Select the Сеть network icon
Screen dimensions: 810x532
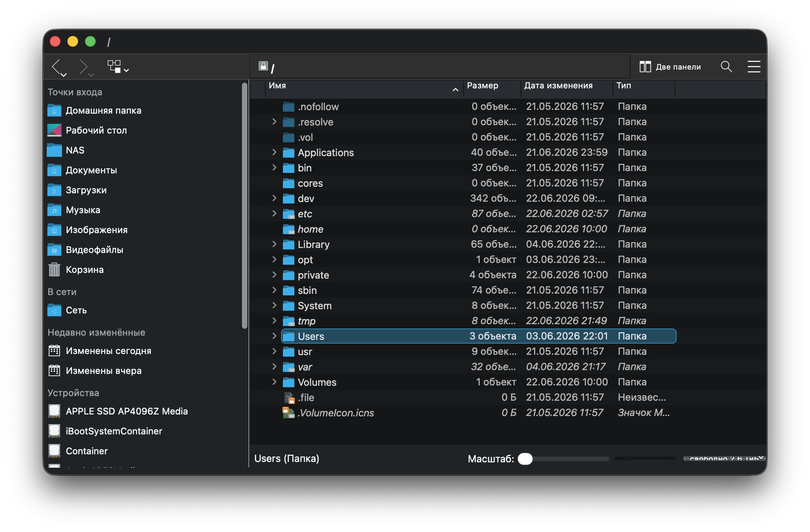coord(54,310)
